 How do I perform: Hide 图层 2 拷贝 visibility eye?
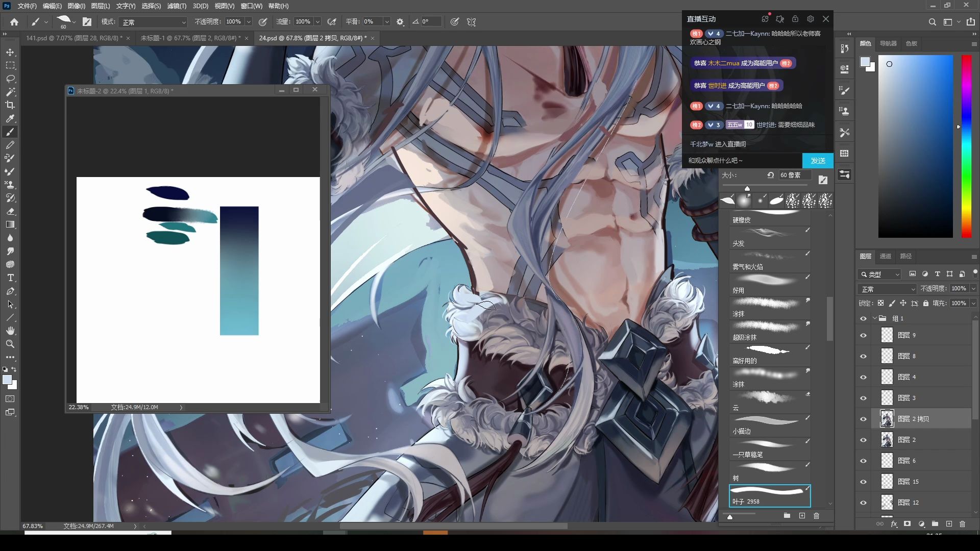pyautogui.click(x=863, y=419)
